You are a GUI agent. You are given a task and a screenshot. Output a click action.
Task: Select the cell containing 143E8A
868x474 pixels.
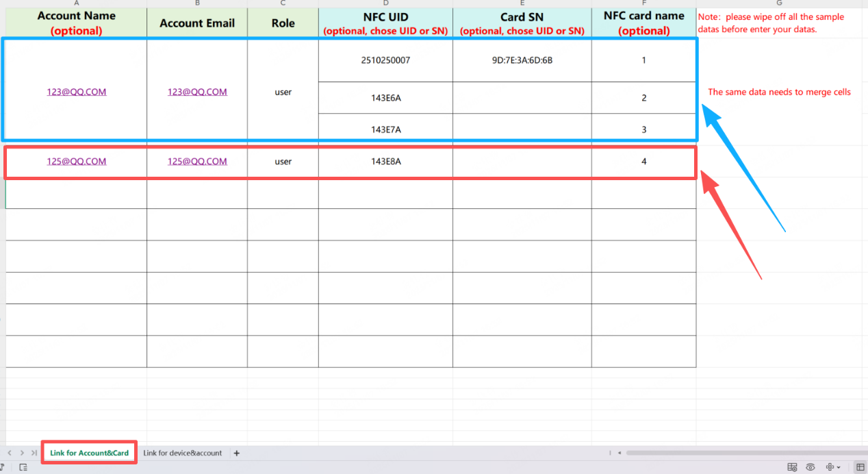pyautogui.click(x=385, y=162)
